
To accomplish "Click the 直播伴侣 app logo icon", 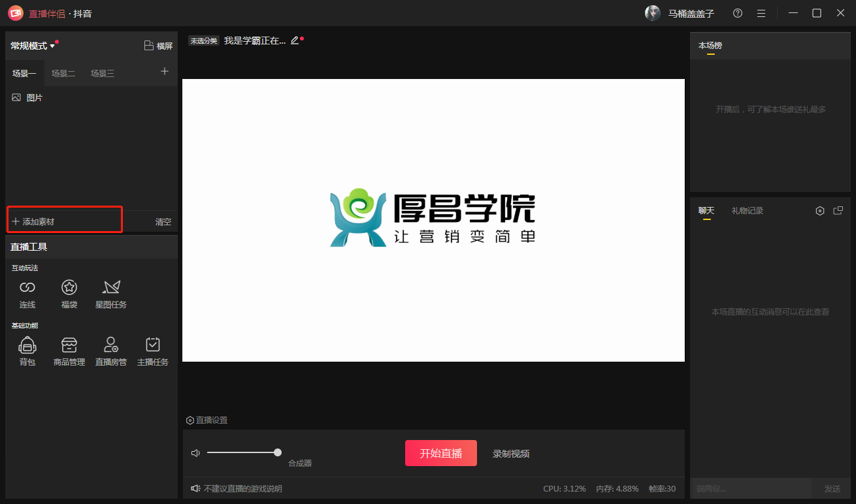I will 16,13.
